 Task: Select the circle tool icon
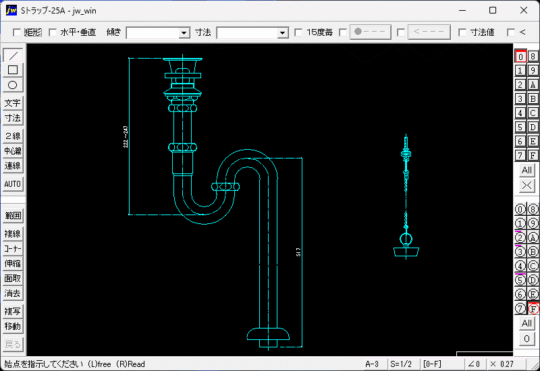(13, 85)
